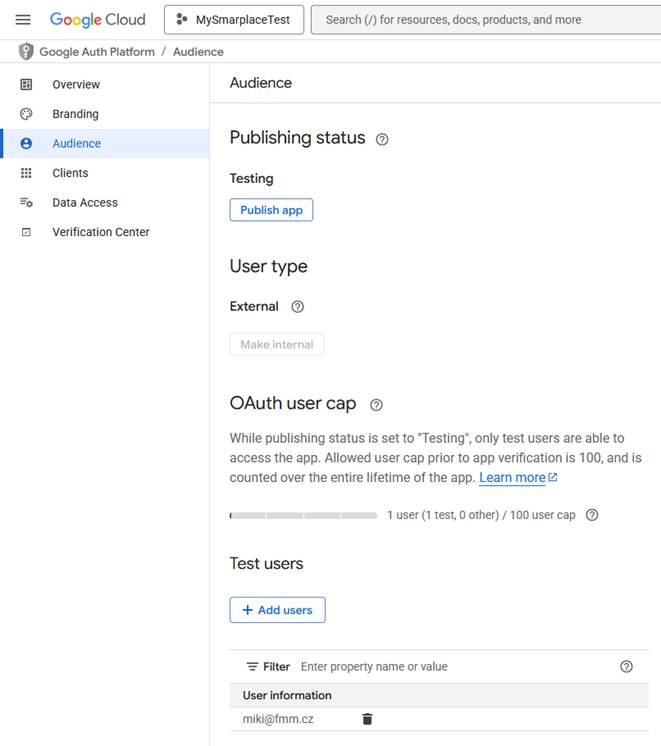Click the help icon beside Publishing status
661x746 pixels.
point(382,140)
